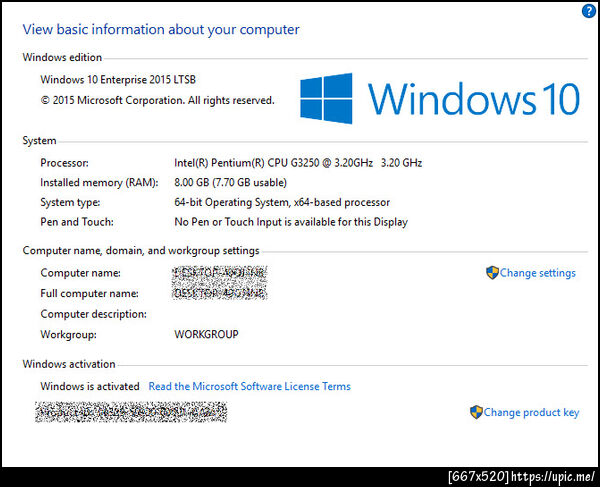Click "Computer name, domain, and workgroup settings" header
This screenshot has width=600, height=487.
141,251
